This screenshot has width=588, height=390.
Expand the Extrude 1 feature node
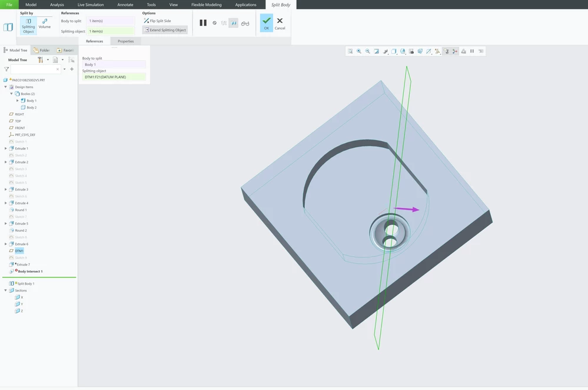(x=6, y=148)
